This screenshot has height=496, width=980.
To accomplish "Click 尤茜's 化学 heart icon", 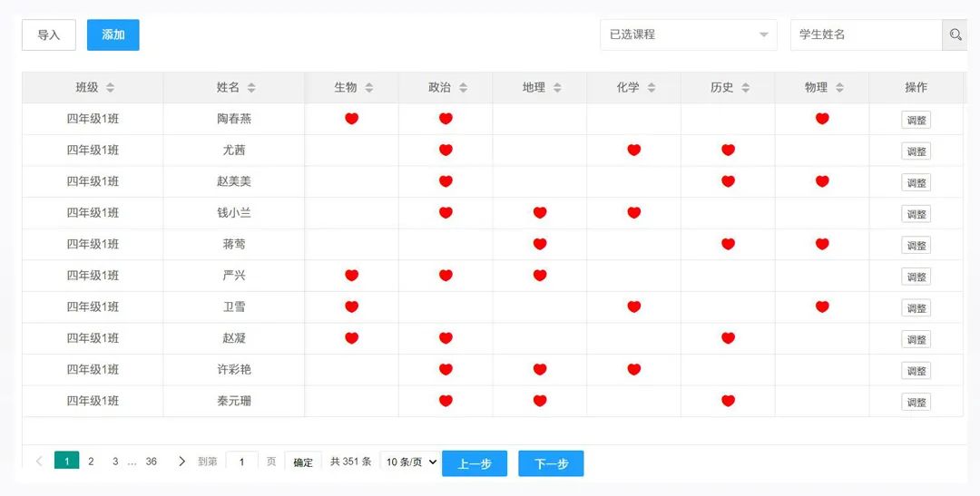I will [633, 150].
